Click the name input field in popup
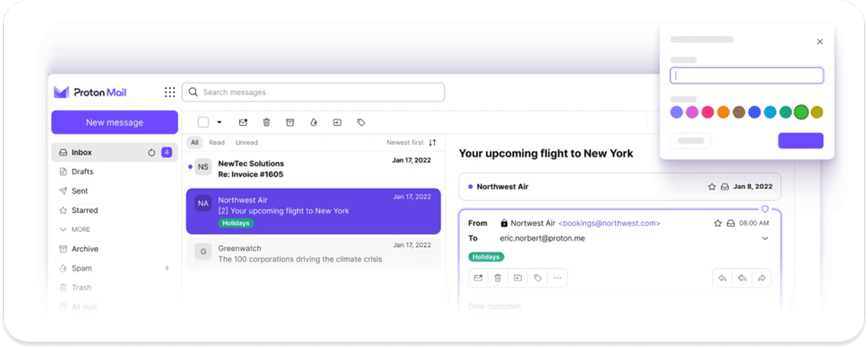868x349 pixels. coord(747,76)
